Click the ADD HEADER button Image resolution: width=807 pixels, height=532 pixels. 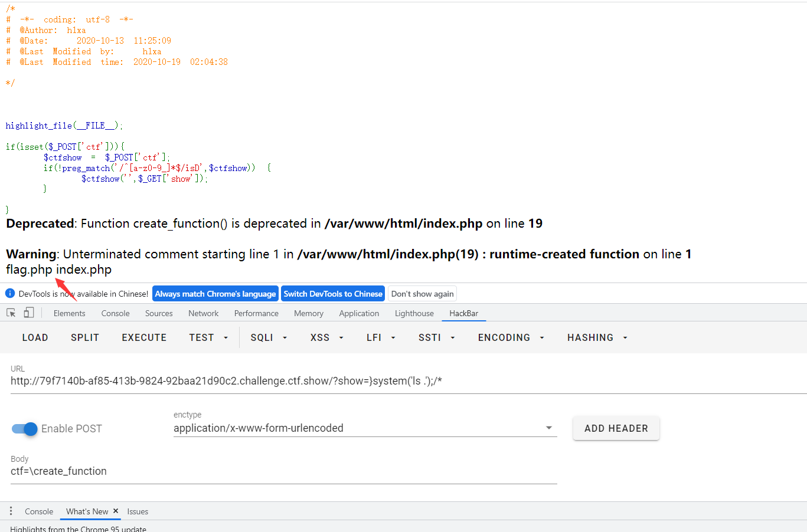click(616, 428)
